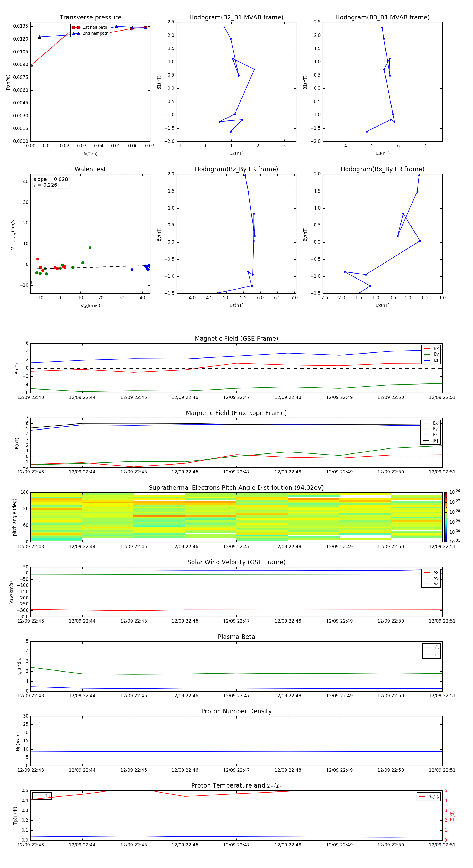Click 'Vy' legend entry in velocity plot
This screenshot has height=868, width=473.
[431, 578]
